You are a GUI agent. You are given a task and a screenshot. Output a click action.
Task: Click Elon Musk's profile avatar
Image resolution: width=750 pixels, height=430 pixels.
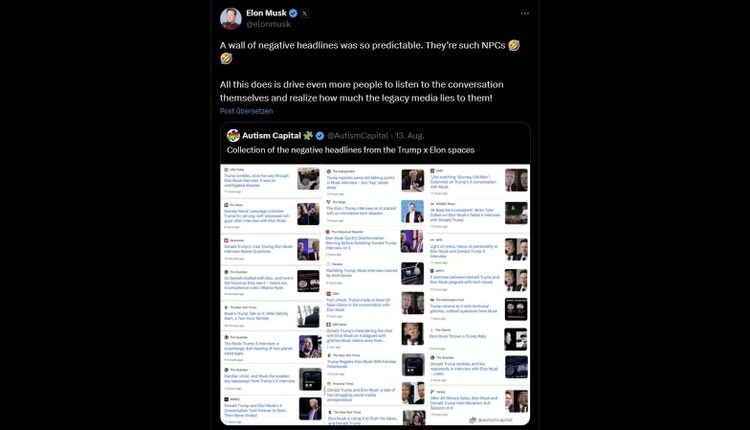pyautogui.click(x=231, y=18)
